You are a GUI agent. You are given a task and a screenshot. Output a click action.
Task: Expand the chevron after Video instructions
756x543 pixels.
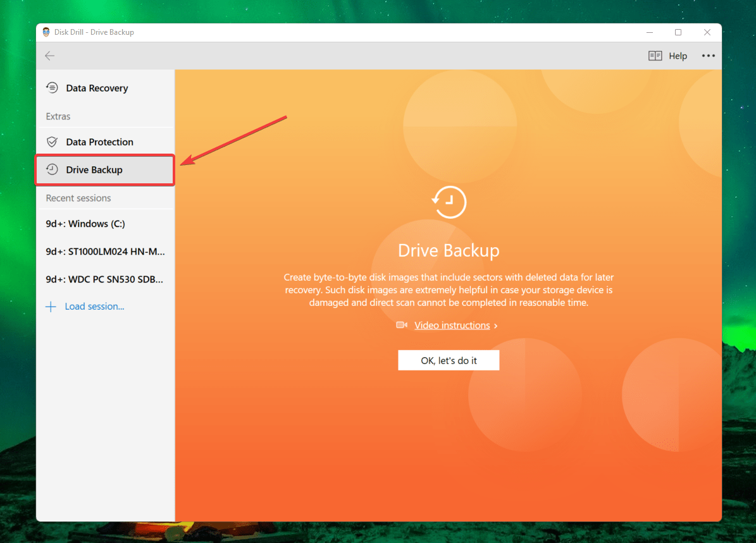point(495,326)
